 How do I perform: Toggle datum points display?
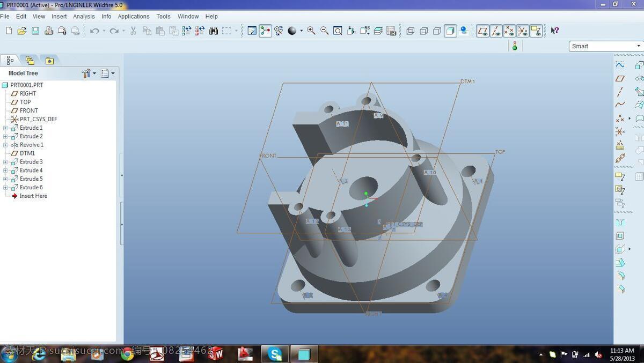click(x=509, y=31)
